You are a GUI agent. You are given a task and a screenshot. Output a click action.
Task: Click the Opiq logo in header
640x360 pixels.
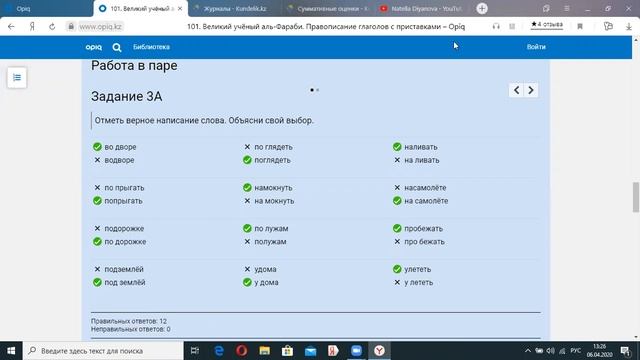(x=93, y=47)
